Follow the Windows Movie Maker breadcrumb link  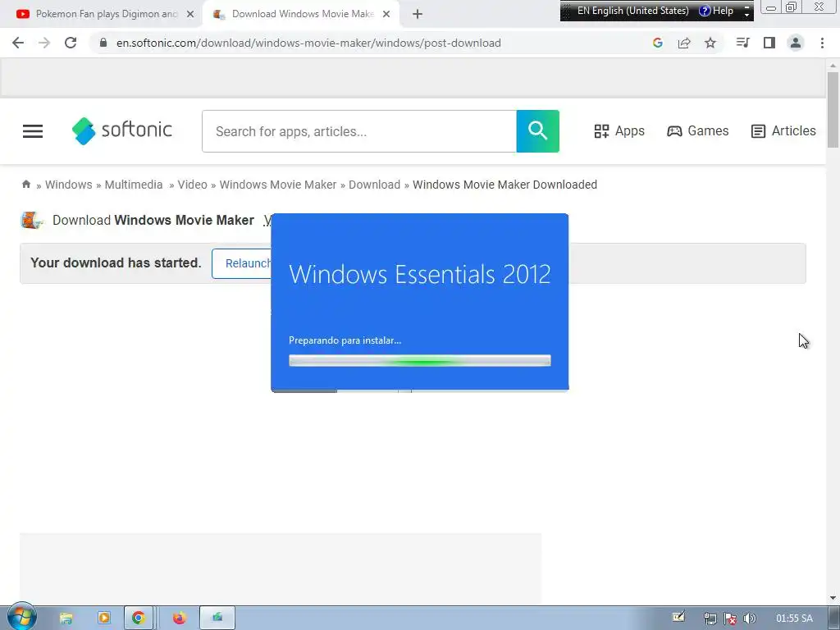(x=278, y=185)
